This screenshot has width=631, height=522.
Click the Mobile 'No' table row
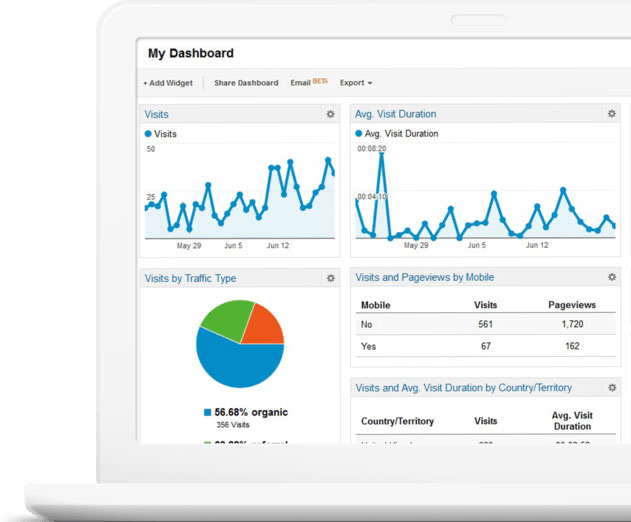point(485,324)
